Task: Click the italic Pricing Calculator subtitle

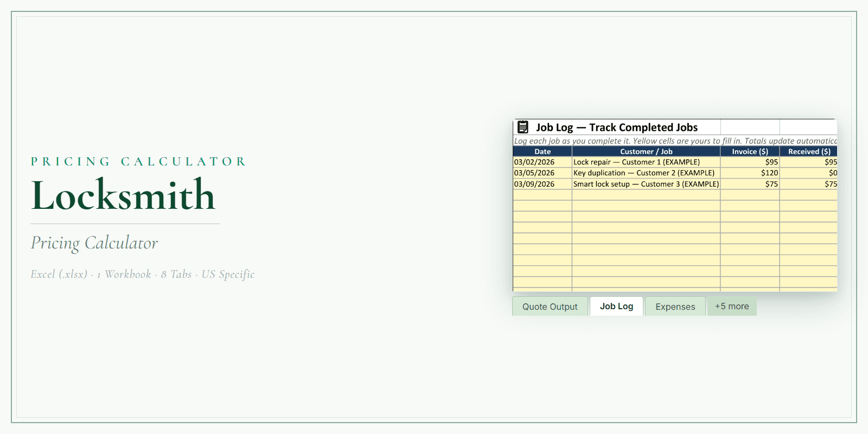Action: [x=94, y=243]
